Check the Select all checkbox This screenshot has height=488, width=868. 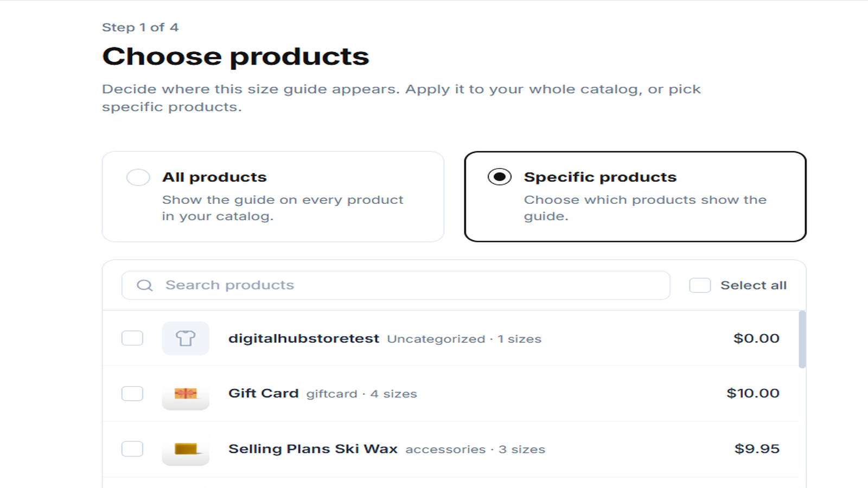pos(700,285)
